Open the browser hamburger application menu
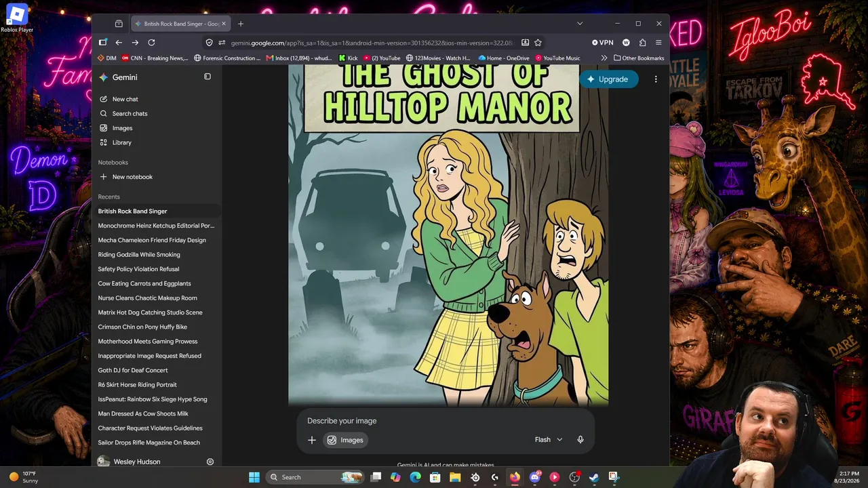Image resolution: width=868 pixels, height=488 pixels. point(658,43)
